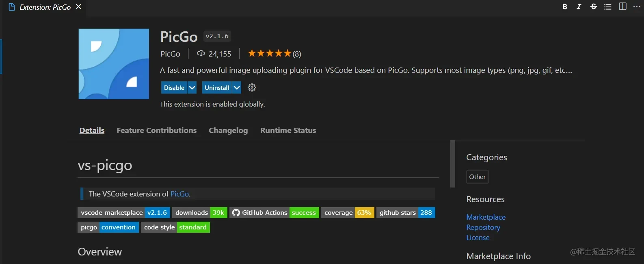The image size is (644, 264).
Task: Click the Other category tag
Action: pyautogui.click(x=477, y=177)
